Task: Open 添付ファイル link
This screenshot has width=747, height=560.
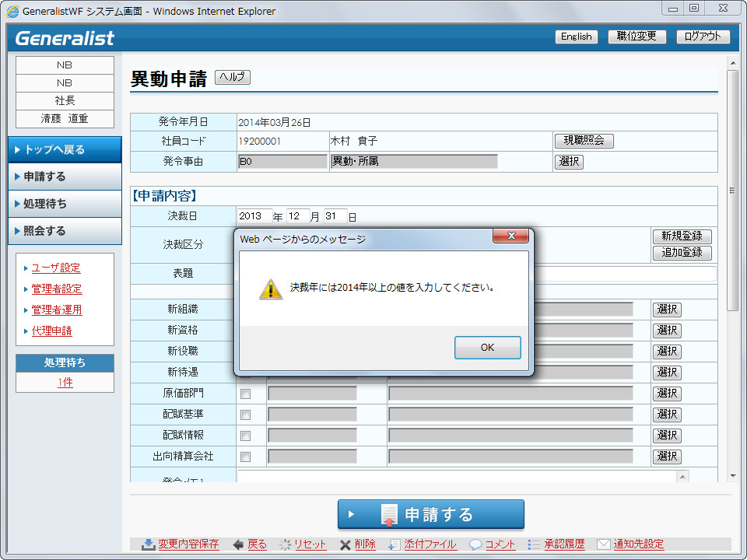Action: tap(430, 544)
